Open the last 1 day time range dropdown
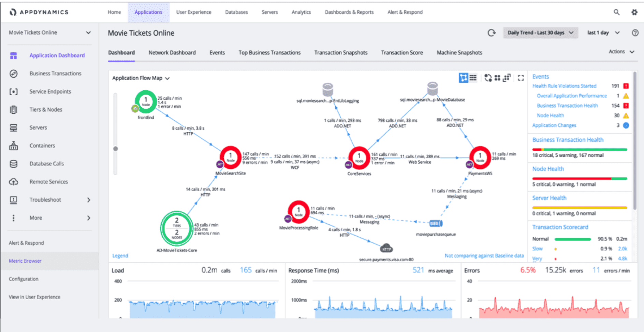This screenshot has width=644, height=332. pyautogui.click(x=603, y=33)
